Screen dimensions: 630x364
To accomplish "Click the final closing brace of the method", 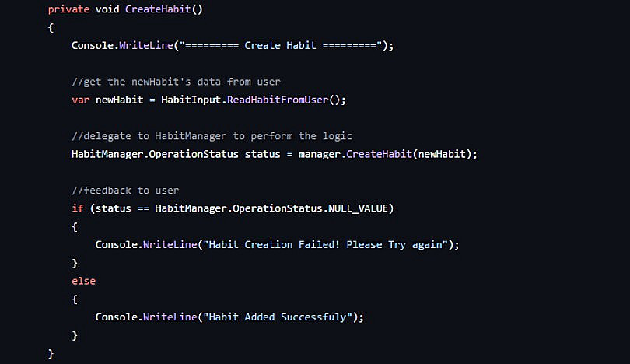I will 51,353.
